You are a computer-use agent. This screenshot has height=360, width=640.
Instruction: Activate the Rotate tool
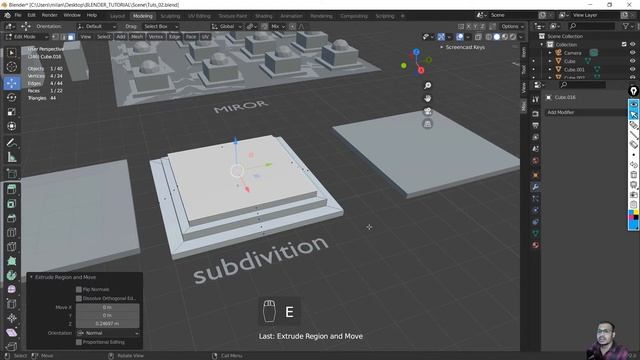coord(11,97)
